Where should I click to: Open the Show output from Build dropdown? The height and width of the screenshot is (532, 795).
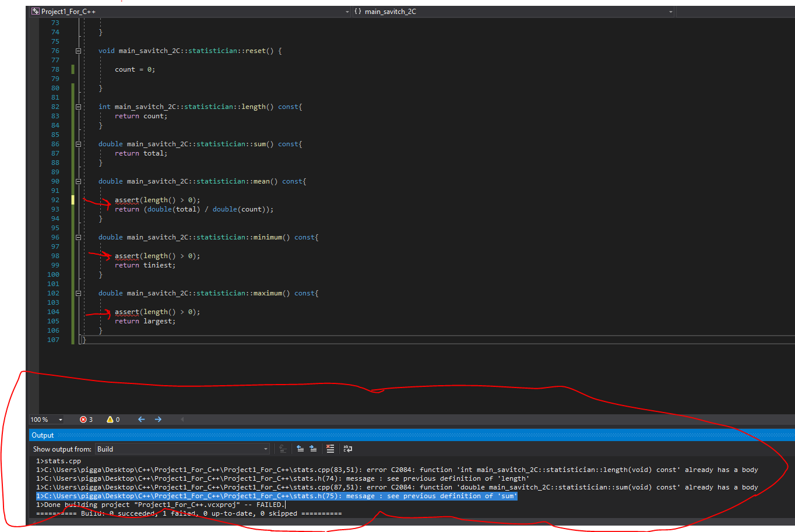182,449
